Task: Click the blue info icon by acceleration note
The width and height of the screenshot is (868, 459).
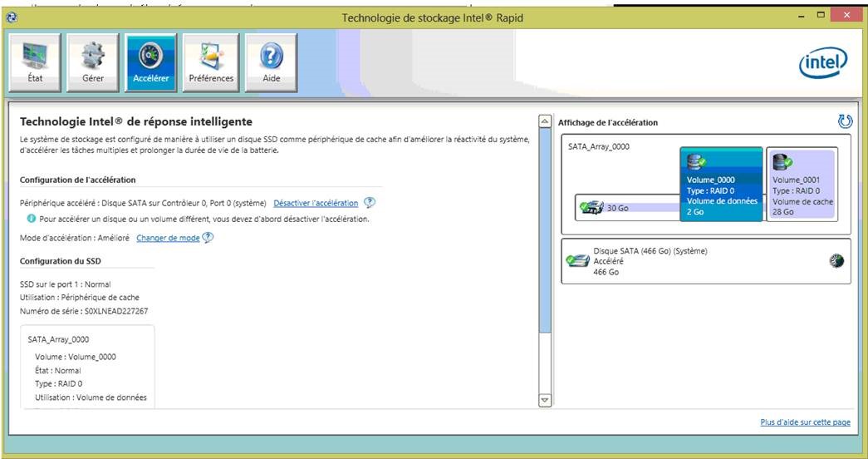Action: click(x=32, y=219)
